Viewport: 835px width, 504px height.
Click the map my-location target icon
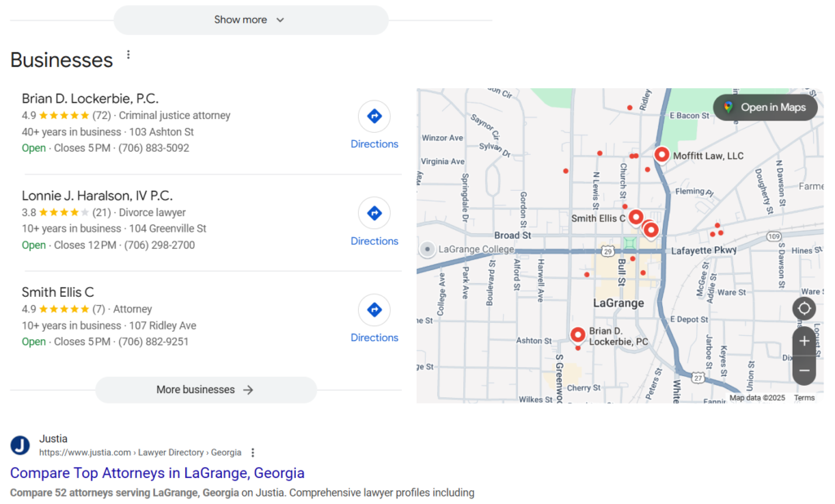point(804,308)
